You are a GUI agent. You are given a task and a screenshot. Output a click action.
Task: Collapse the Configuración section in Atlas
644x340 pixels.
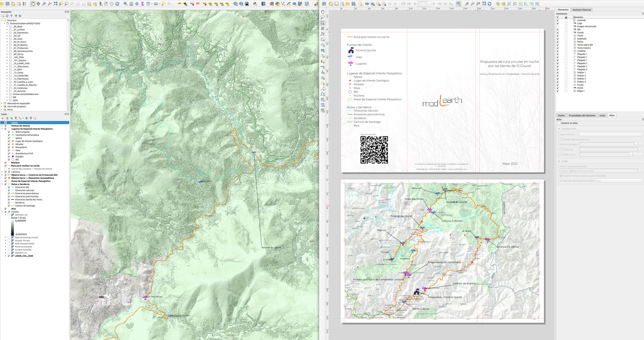[559, 129]
